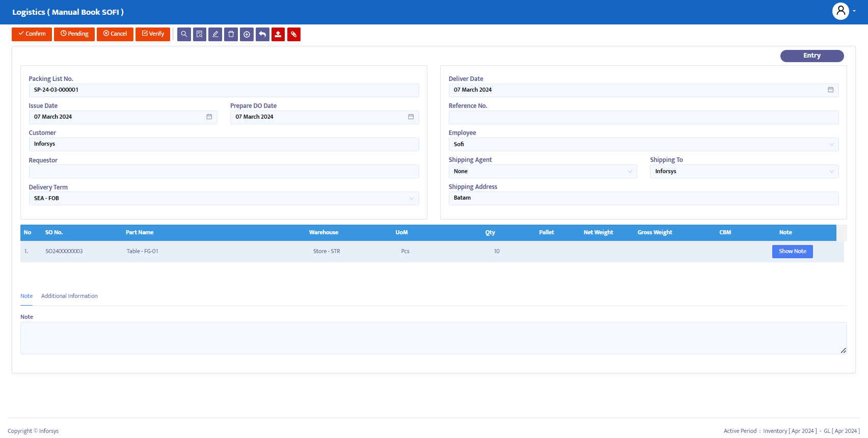Click the Part Name column header

coord(140,232)
